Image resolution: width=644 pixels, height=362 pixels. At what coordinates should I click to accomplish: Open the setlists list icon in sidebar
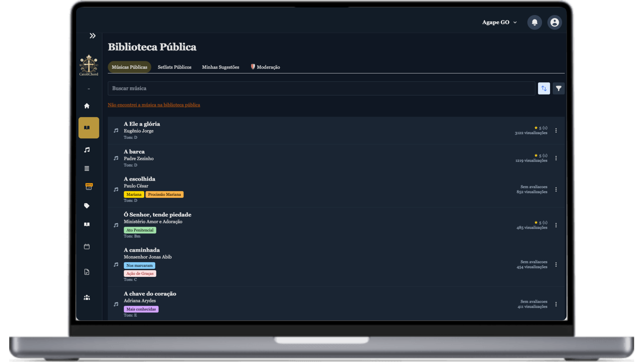[x=87, y=169]
